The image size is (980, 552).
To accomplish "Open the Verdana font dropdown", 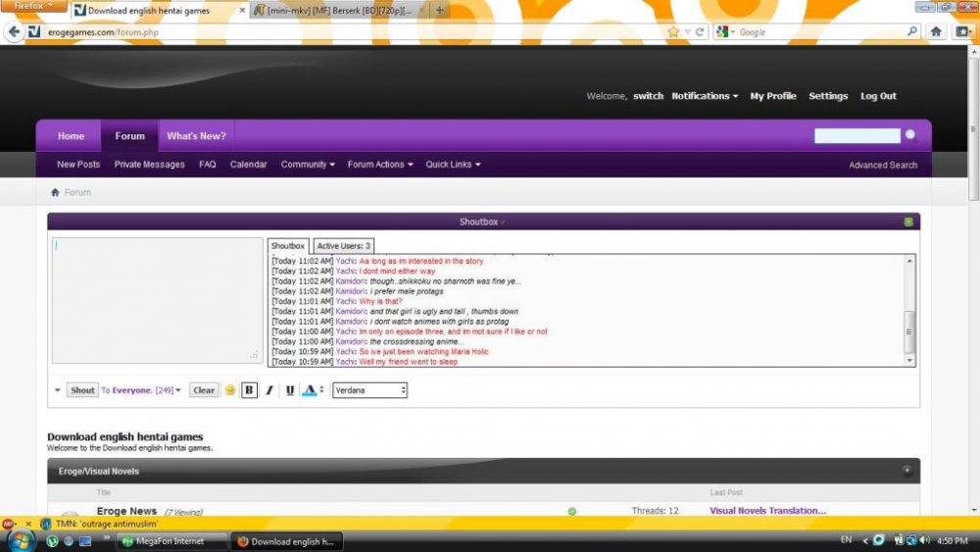I will pyautogui.click(x=370, y=390).
